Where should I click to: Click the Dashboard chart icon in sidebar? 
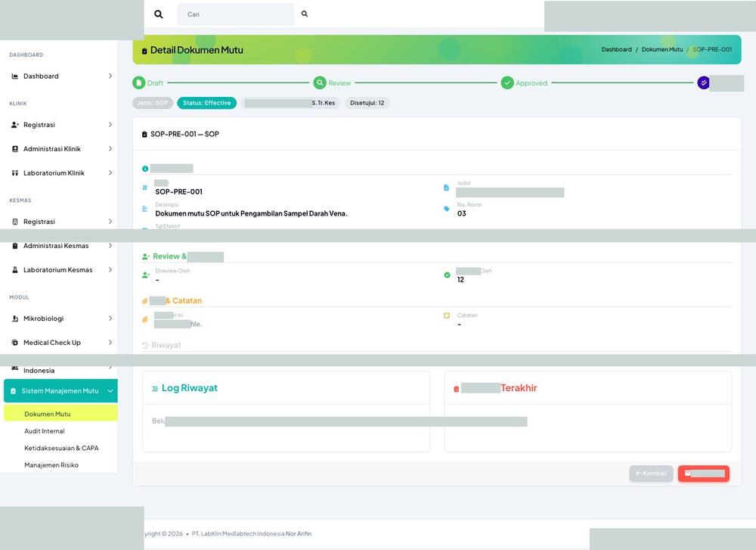15,76
